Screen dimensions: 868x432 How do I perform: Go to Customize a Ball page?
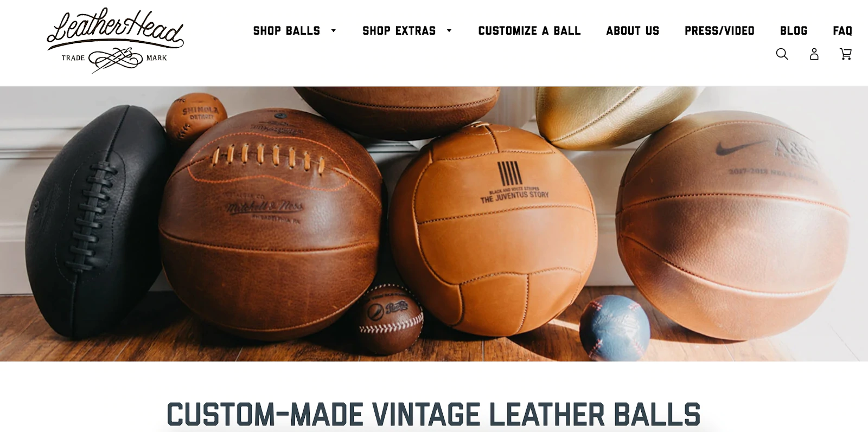(x=529, y=31)
